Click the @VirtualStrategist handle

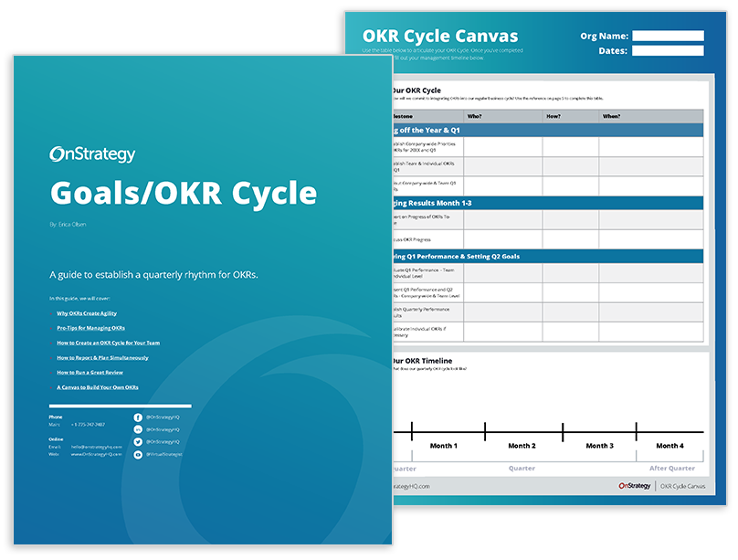(163, 455)
